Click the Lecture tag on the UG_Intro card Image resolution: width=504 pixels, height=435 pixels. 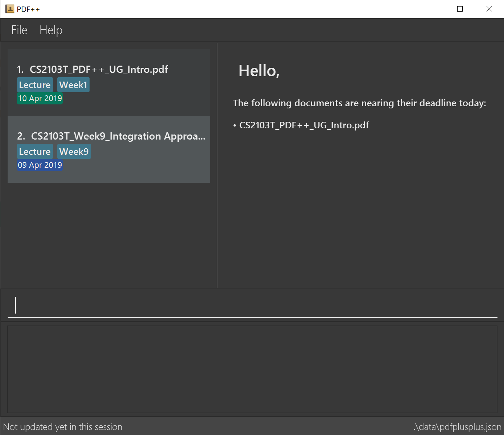coord(35,85)
